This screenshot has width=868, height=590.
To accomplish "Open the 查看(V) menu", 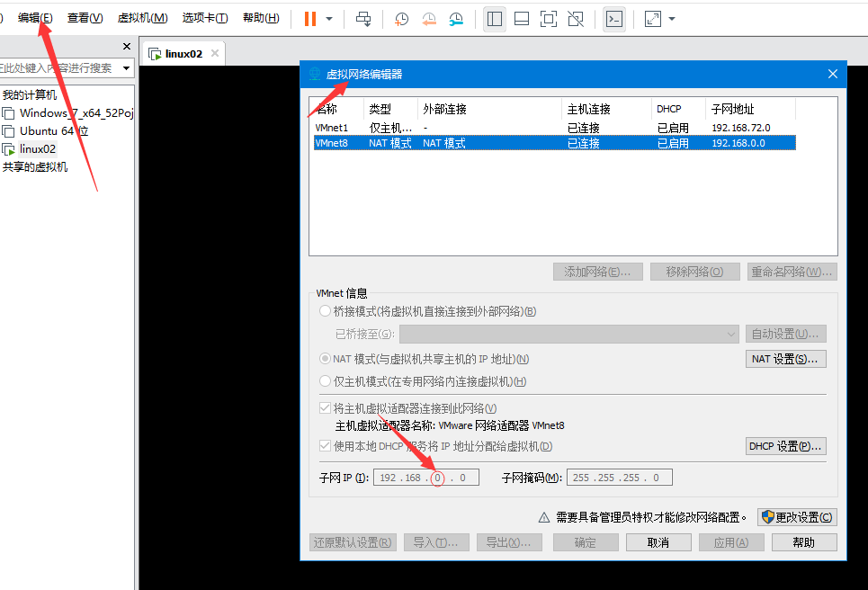I will (85, 18).
